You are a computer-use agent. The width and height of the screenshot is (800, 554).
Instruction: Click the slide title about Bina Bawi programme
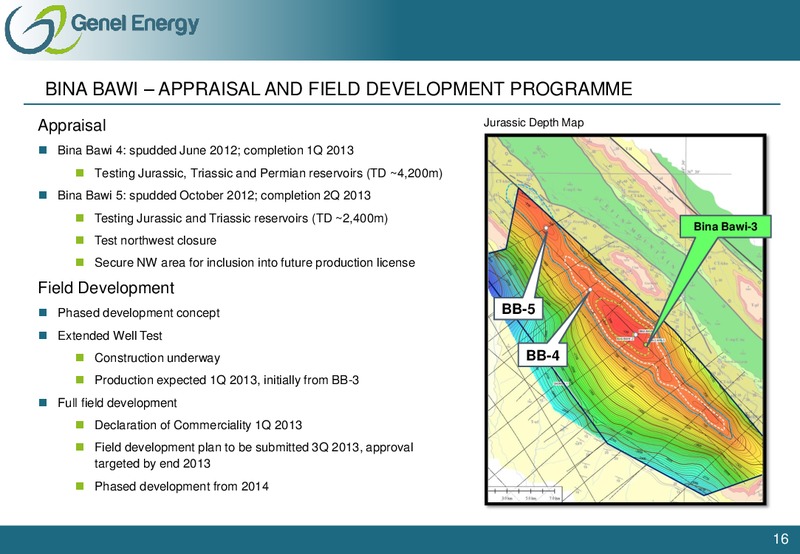coord(339,89)
